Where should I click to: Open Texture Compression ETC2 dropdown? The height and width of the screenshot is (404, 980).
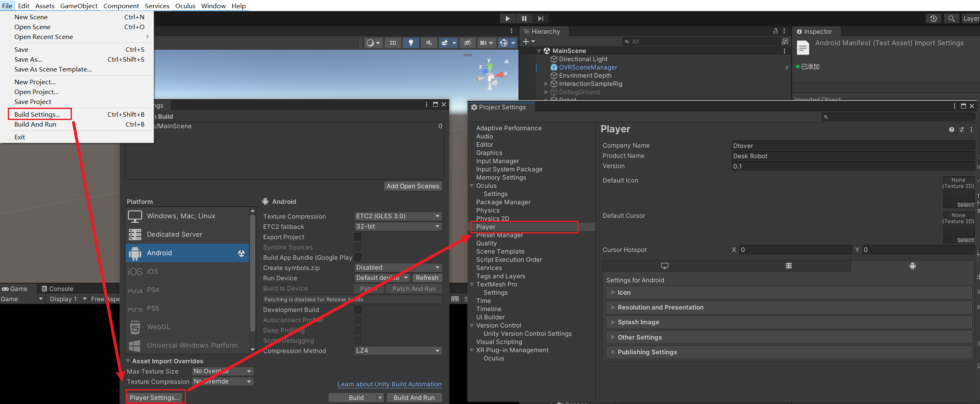pos(398,216)
